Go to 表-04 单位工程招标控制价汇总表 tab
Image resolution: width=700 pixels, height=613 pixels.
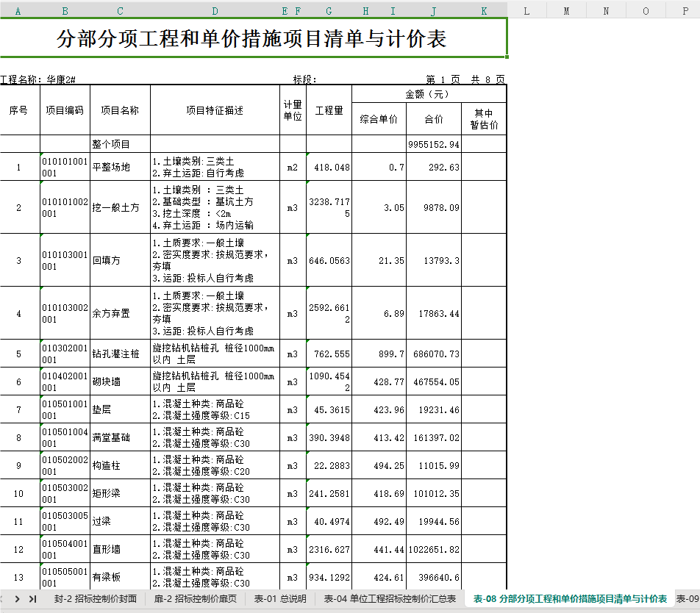pos(390,599)
